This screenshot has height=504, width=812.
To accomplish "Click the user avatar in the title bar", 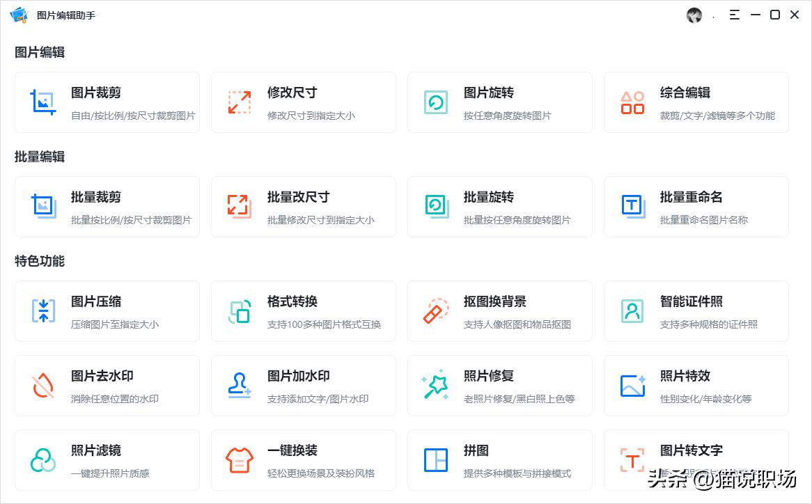I will tap(694, 15).
